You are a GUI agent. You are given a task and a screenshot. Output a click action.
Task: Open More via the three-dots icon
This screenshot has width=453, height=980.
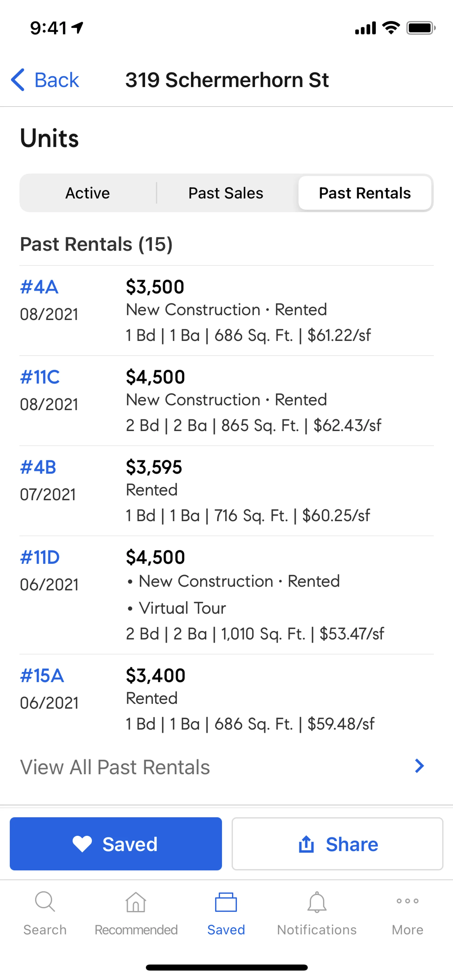[407, 901]
